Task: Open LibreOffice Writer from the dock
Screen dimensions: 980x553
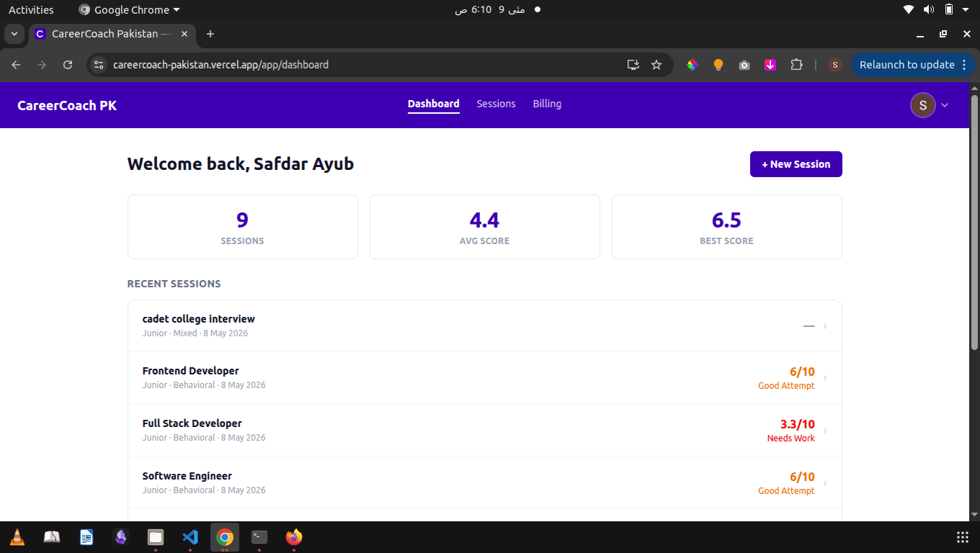Action: pyautogui.click(x=86, y=537)
